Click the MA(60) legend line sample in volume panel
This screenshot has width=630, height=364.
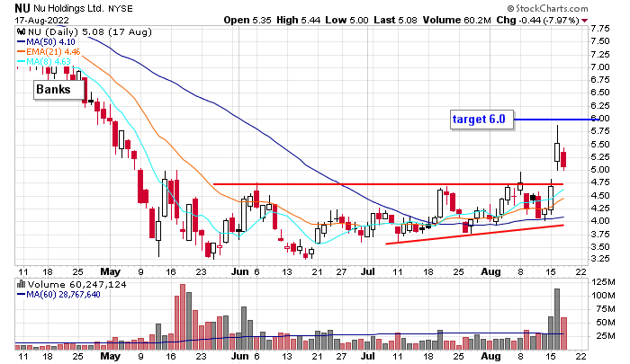(x=22, y=295)
